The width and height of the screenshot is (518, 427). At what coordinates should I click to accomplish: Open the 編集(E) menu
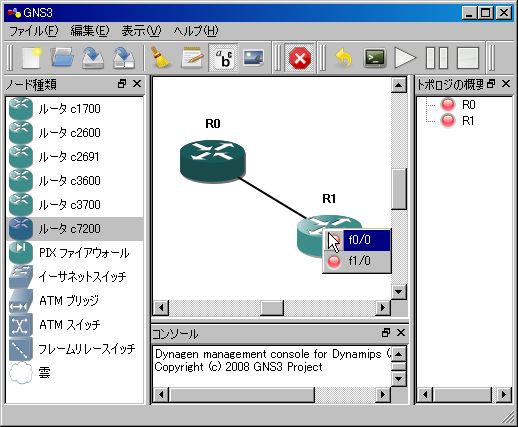click(x=90, y=31)
